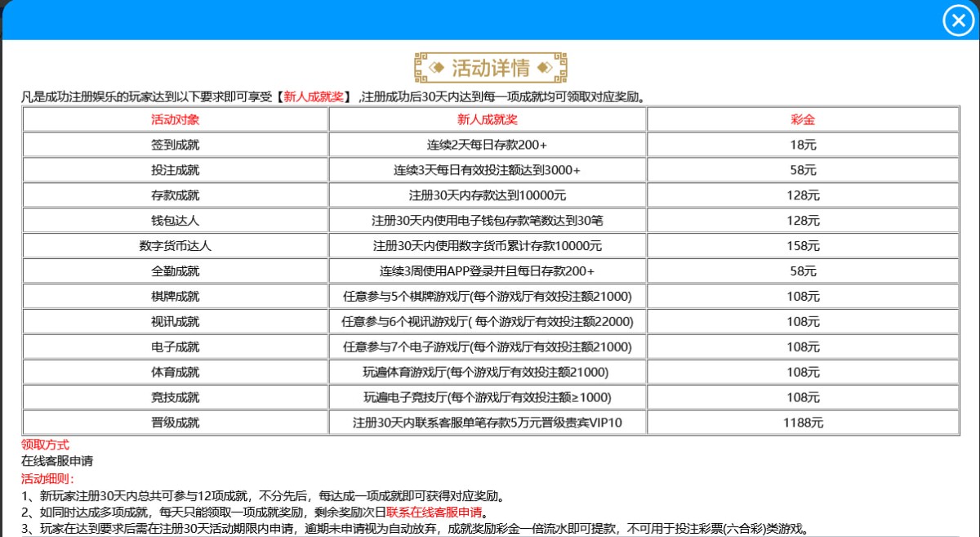This screenshot has width=980, height=537.
Task: Click the 18元 bonus for 签到成就
Action: click(803, 145)
